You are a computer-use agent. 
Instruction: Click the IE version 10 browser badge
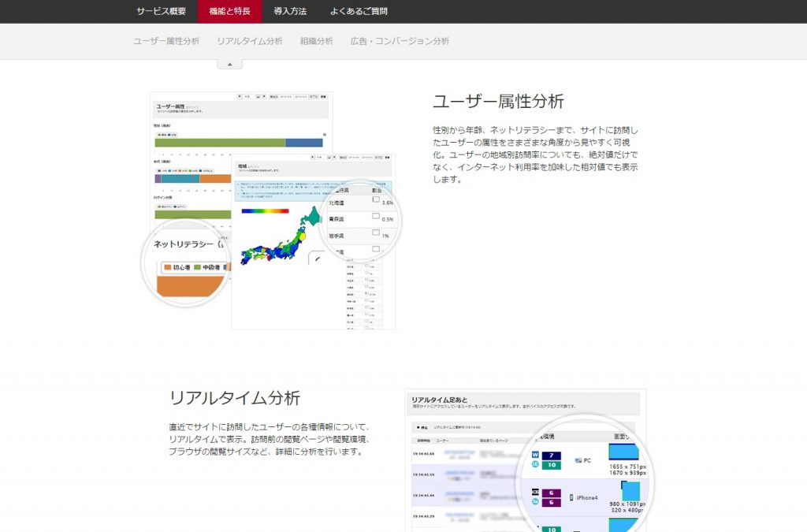tap(551, 464)
